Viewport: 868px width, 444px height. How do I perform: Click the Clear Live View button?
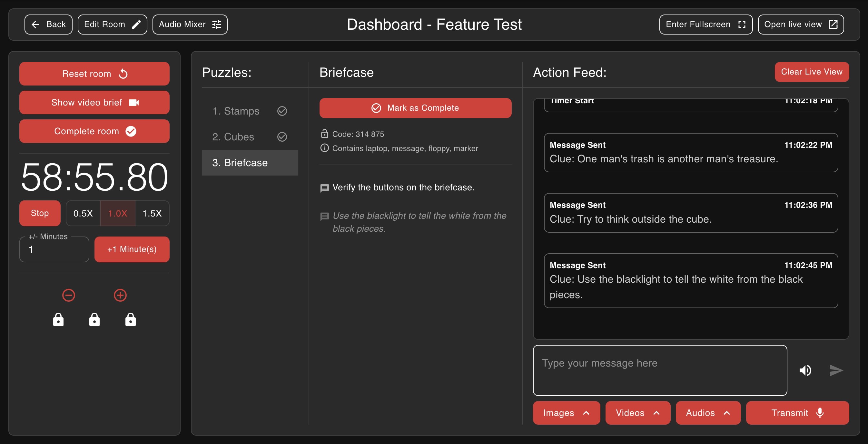click(x=811, y=72)
